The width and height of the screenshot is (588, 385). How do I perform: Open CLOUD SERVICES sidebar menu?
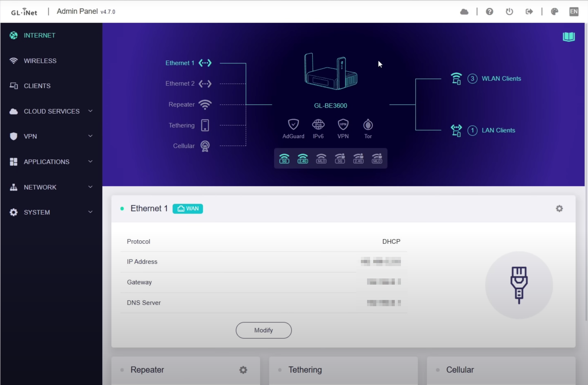[51, 111]
